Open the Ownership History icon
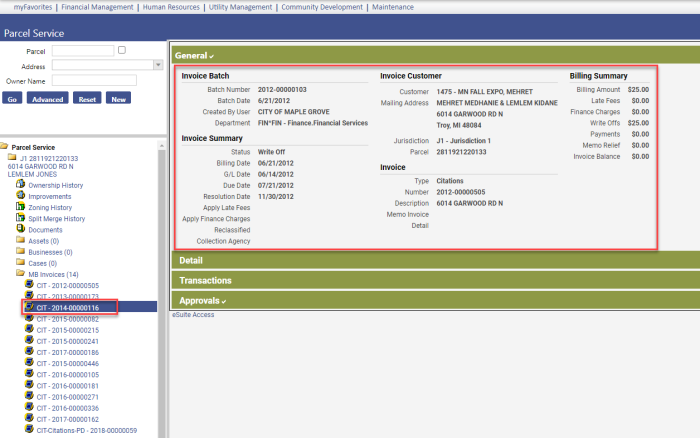 coord(21,184)
